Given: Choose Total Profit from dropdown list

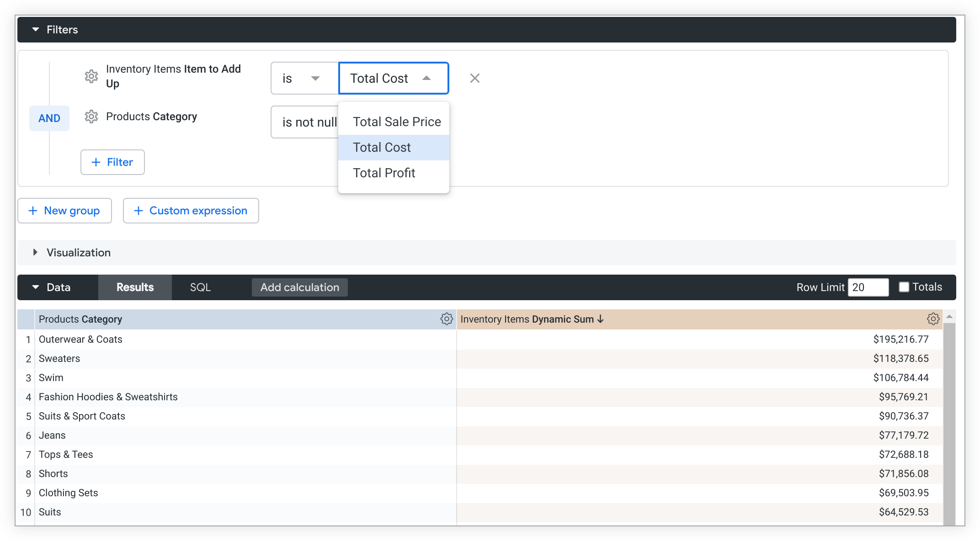Looking at the screenshot, I should (x=384, y=173).
